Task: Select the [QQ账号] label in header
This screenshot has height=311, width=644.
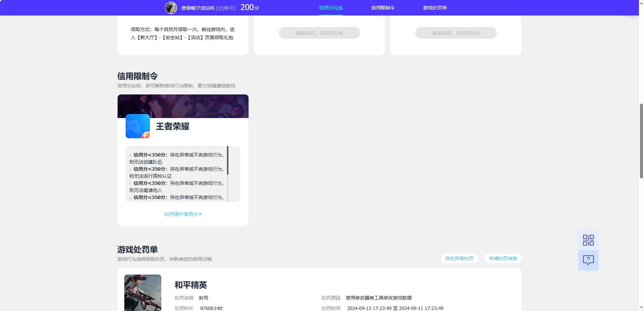Action: (226, 8)
